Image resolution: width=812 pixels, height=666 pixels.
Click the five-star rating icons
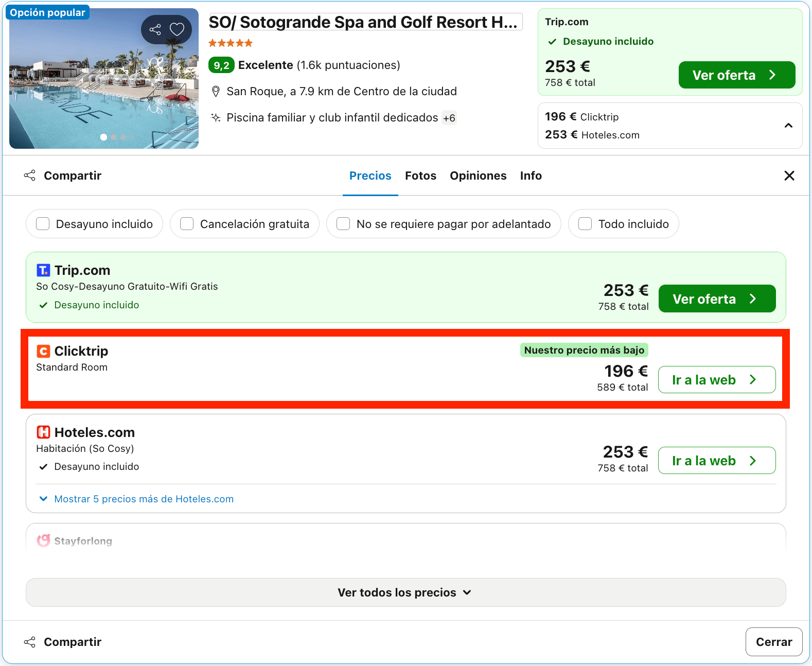pos(231,43)
